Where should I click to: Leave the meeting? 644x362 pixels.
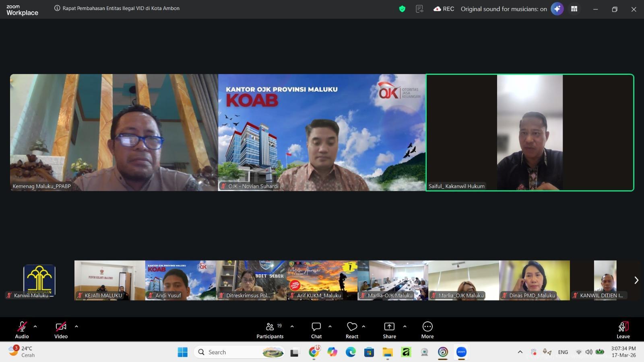point(623,330)
